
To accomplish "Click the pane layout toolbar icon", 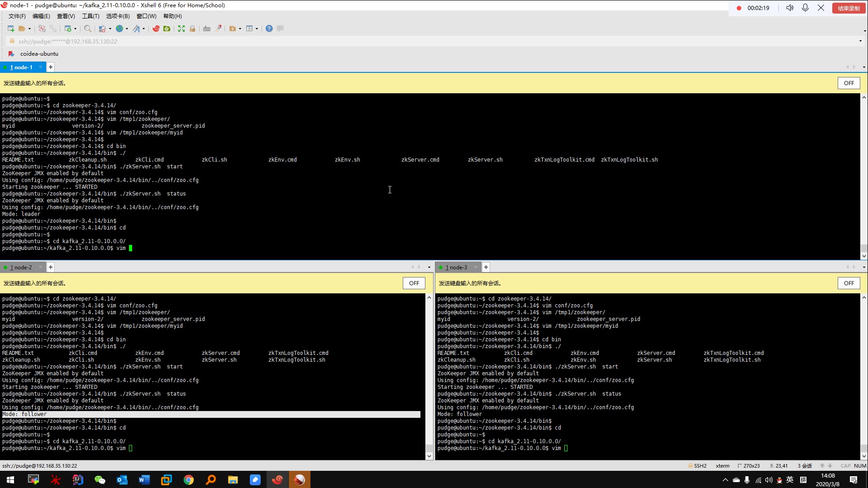I will [x=249, y=29].
